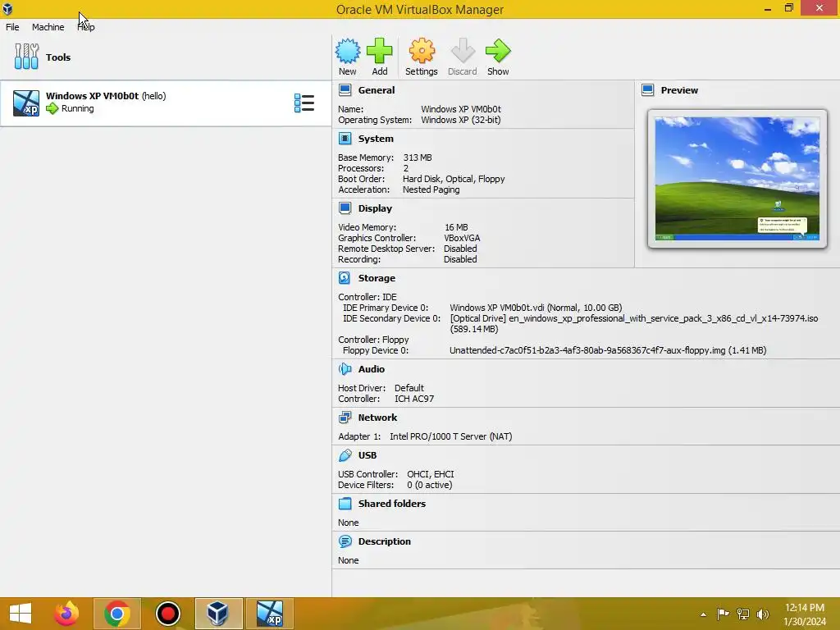Click the Unattended aux-floppy.img entry

(608, 350)
